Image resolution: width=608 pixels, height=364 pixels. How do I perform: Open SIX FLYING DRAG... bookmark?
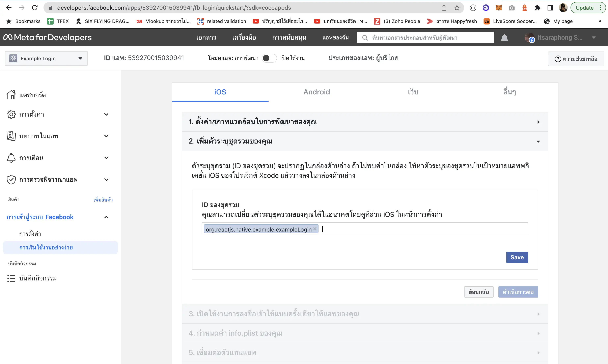coord(103,21)
